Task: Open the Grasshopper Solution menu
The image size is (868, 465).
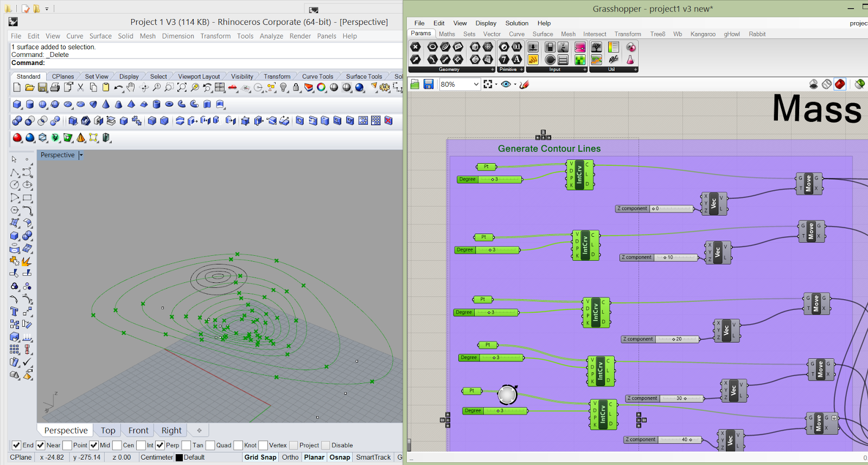Action: click(517, 23)
